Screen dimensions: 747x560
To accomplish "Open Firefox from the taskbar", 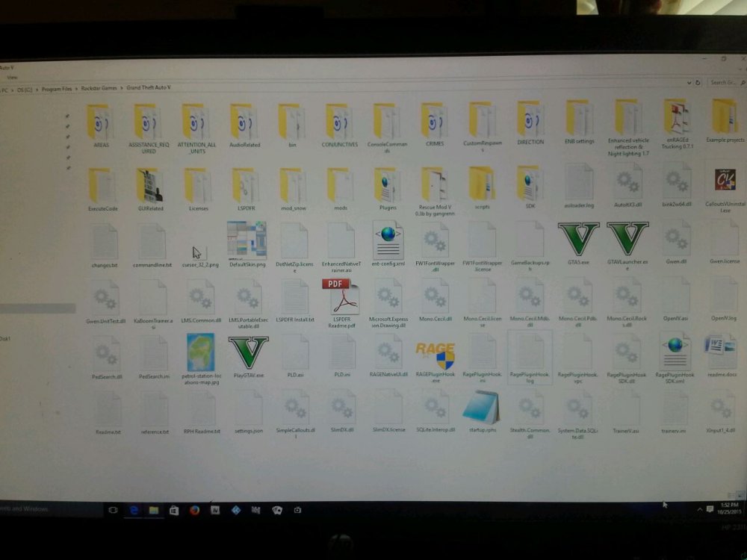I will (x=194, y=511).
